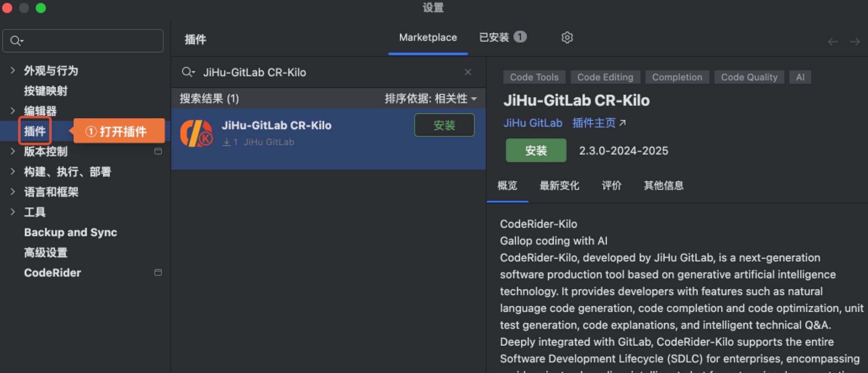This screenshot has height=373, width=868.
Task: Click the plugin search magnifier icon
Action: point(187,72)
